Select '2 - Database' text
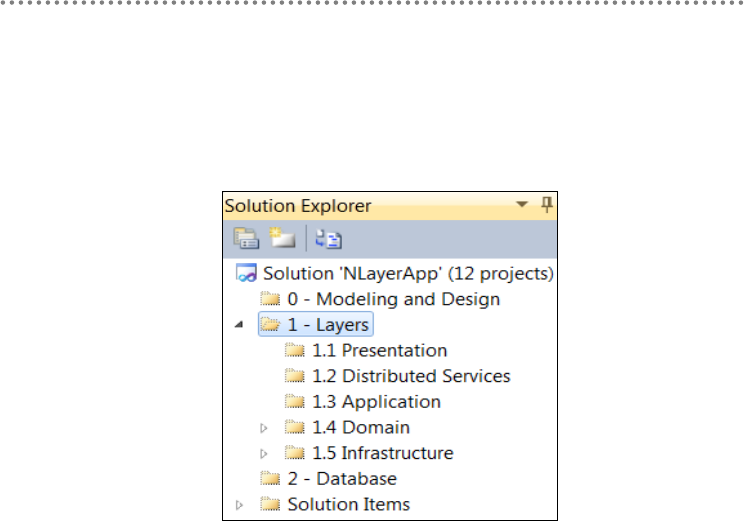The width and height of the screenshot is (744, 521). [342, 479]
